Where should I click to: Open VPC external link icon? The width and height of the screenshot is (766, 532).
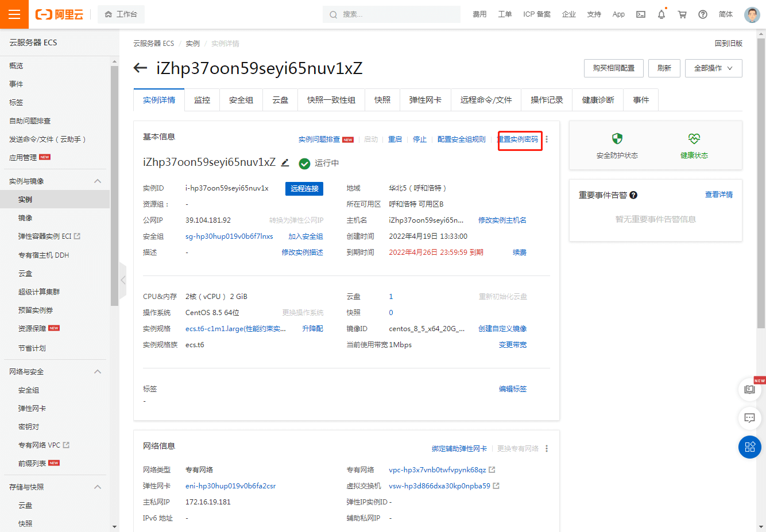click(492, 470)
